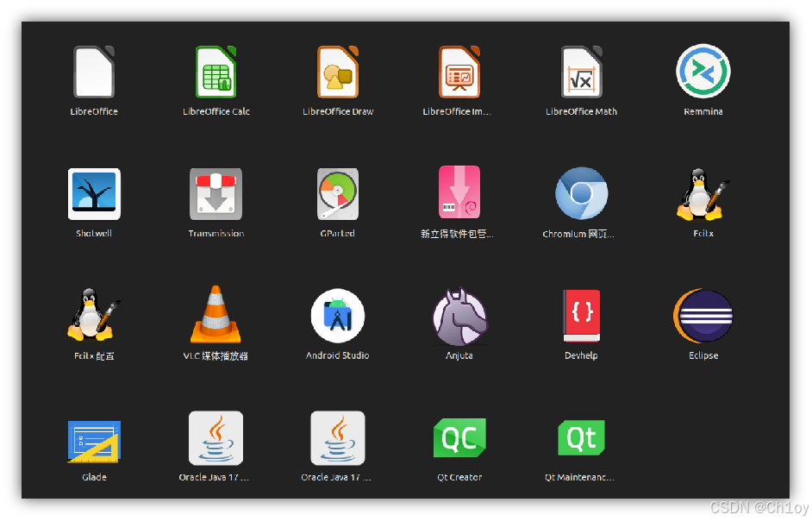The height and width of the screenshot is (521, 812).
Task: Launch the Anjuta IDE
Action: (x=459, y=317)
